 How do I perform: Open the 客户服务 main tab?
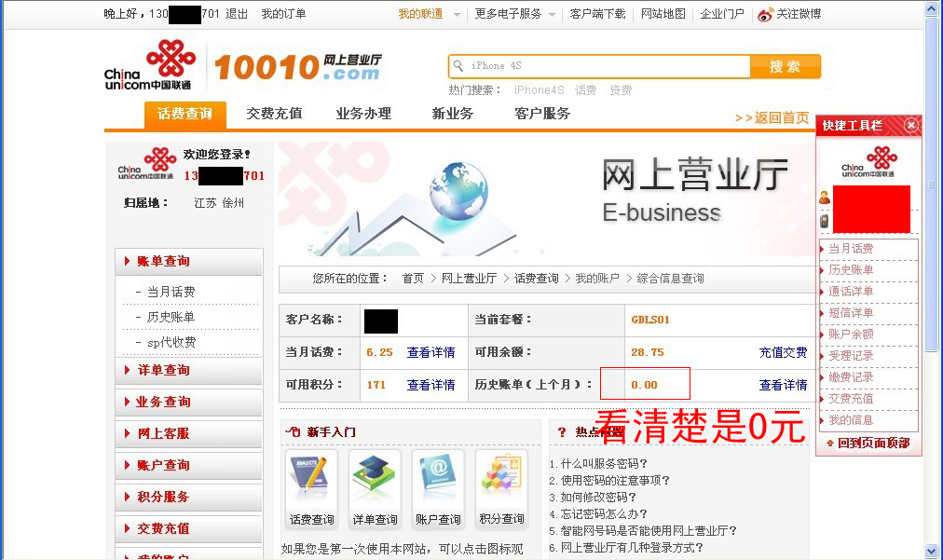tap(542, 113)
